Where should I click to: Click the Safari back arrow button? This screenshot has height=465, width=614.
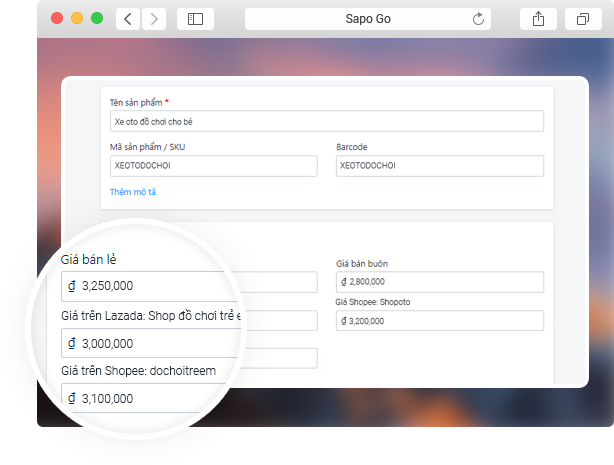click(129, 18)
